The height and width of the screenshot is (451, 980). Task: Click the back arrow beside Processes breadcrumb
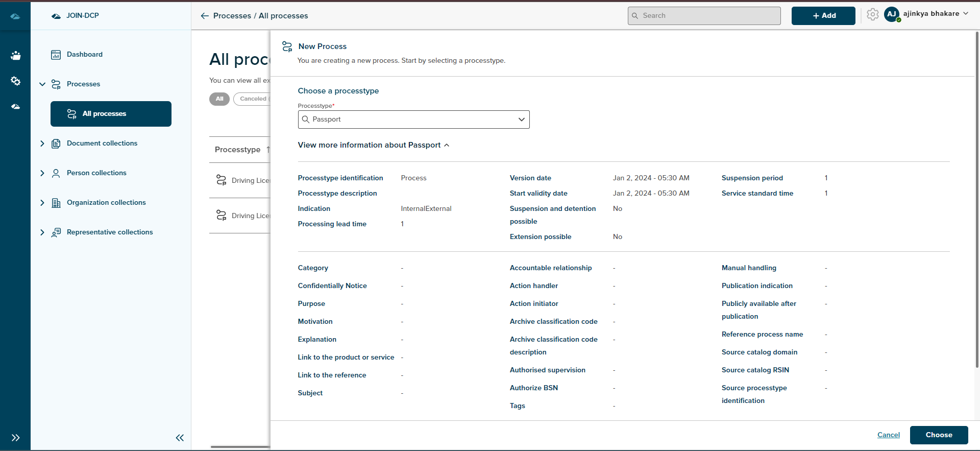[x=205, y=16]
